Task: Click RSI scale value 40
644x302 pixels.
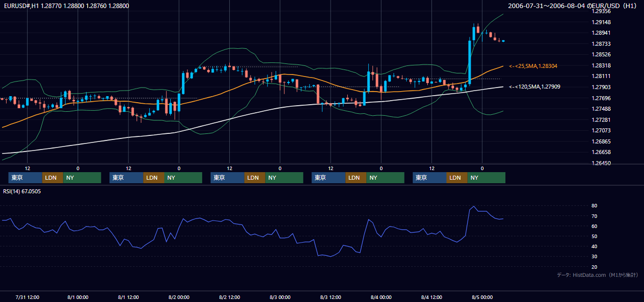Action: (x=595, y=246)
